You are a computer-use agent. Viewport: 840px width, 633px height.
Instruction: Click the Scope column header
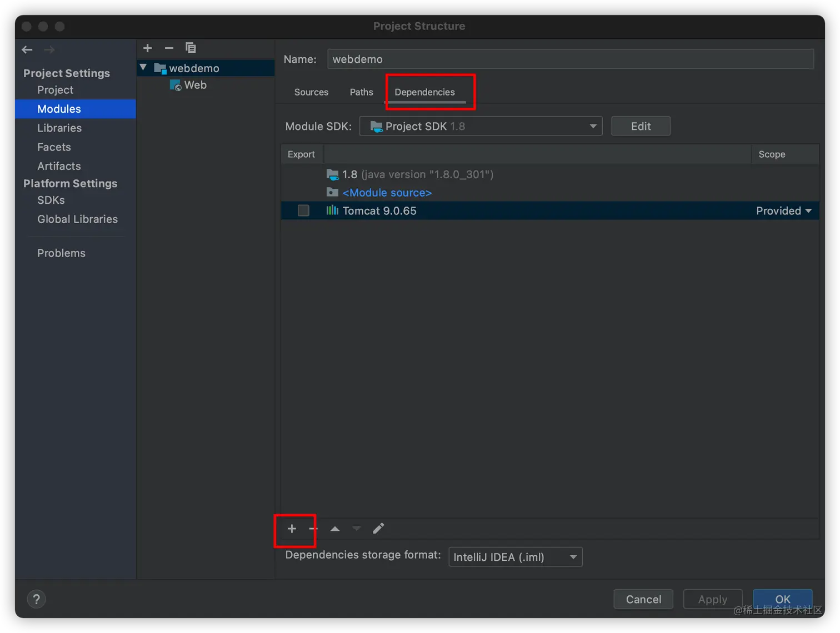pos(785,154)
